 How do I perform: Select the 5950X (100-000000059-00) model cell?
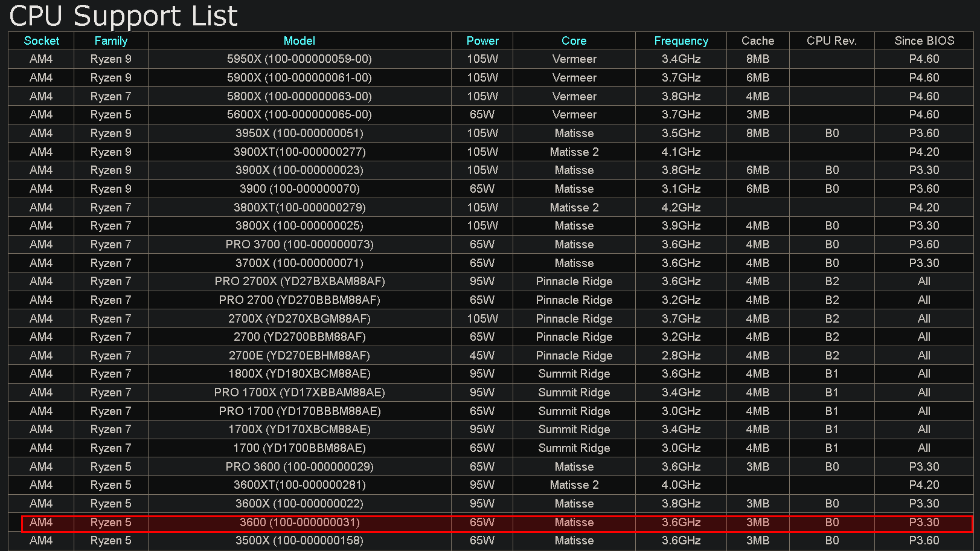299,59
